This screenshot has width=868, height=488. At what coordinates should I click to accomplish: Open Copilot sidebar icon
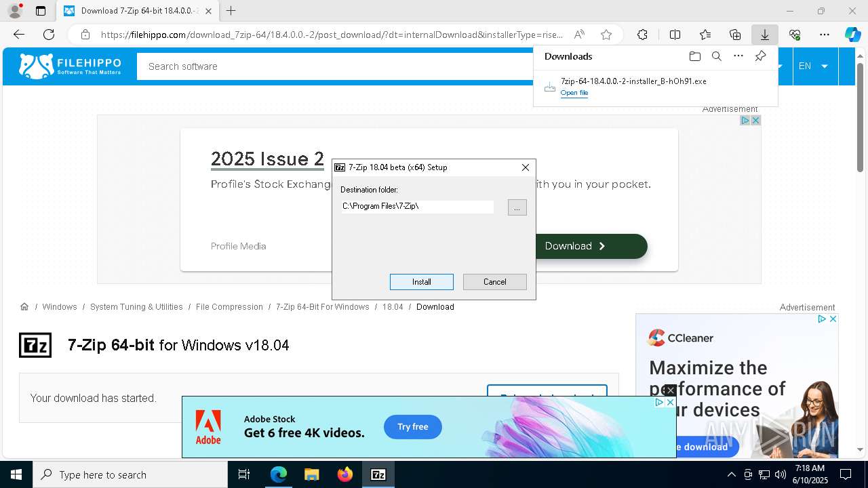coord(852,35)
